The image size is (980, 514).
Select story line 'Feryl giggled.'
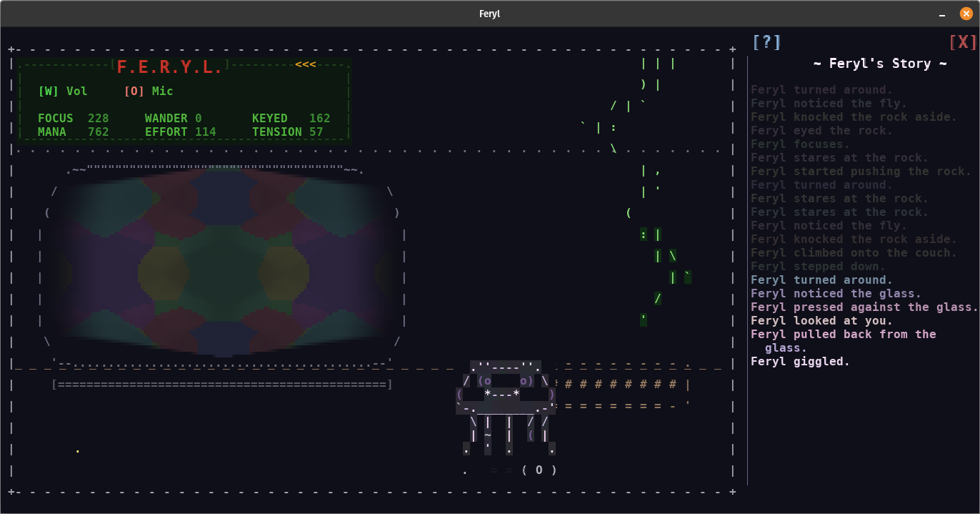[x=801, y=362]
